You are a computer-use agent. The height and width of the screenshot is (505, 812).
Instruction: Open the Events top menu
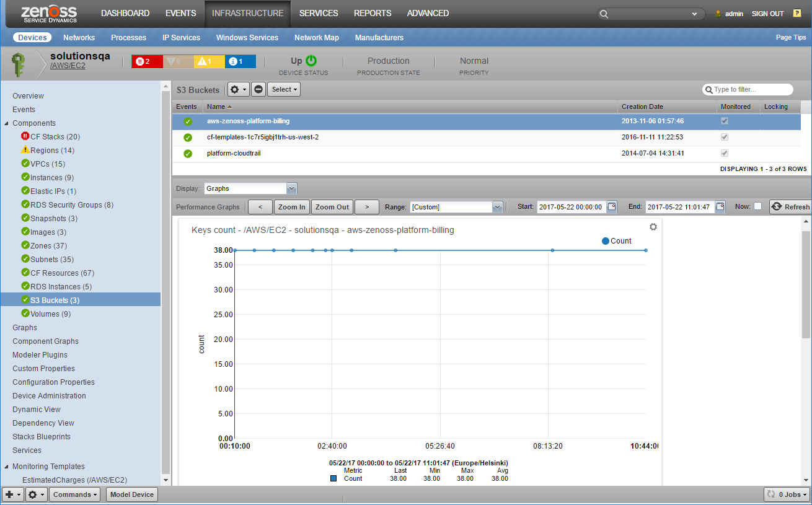coord(180,13)
